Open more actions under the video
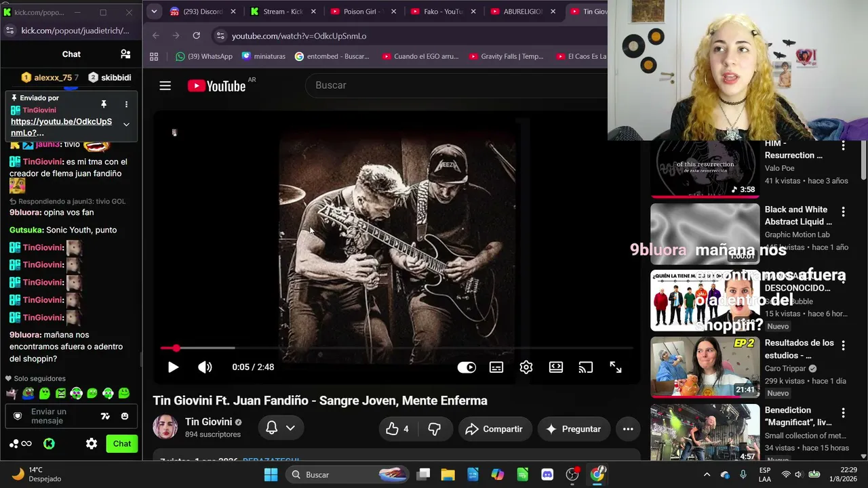 [628, 429]
